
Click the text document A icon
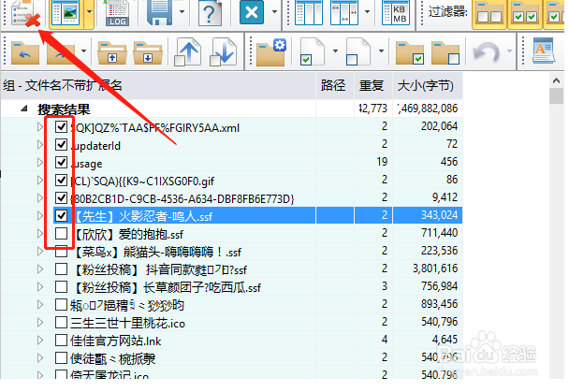(543, 51)
